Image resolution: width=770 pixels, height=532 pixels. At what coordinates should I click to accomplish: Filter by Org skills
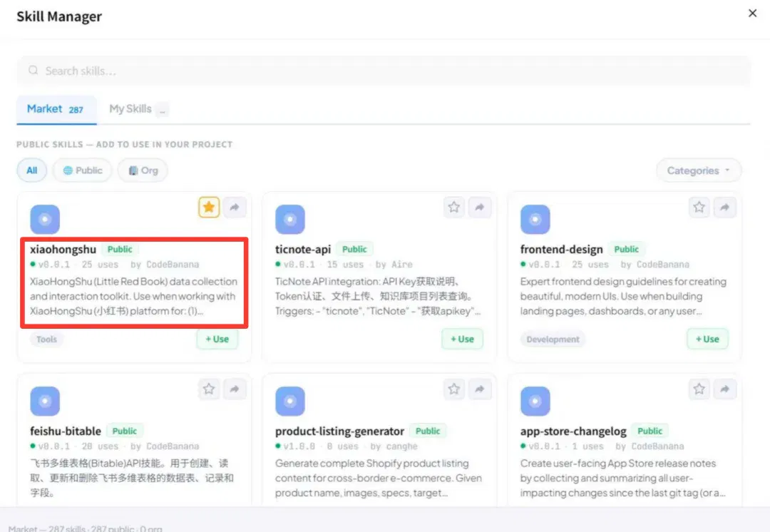[x=143, y=170]
